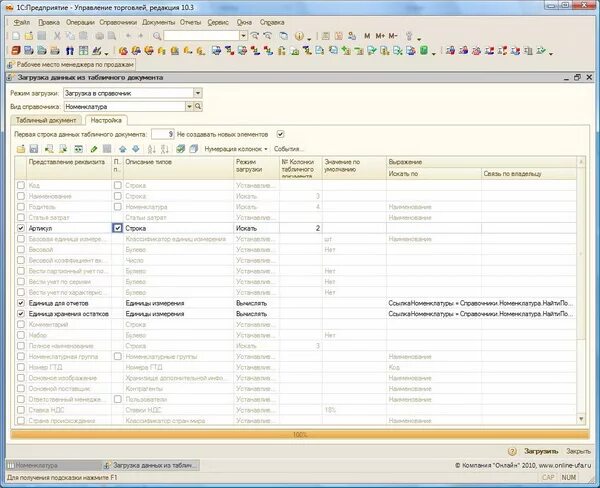Click the lightbulb tips icon in toolbar

click(409, 36)
